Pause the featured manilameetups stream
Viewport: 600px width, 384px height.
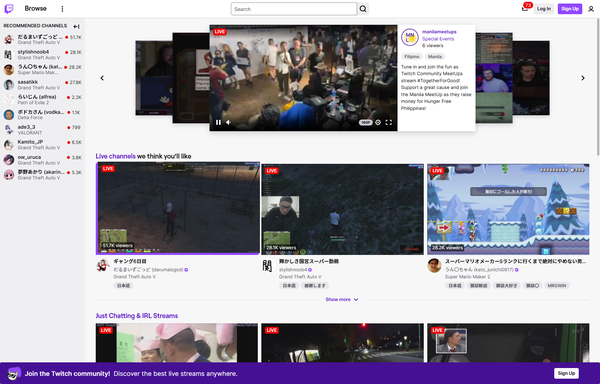(218, 122)
